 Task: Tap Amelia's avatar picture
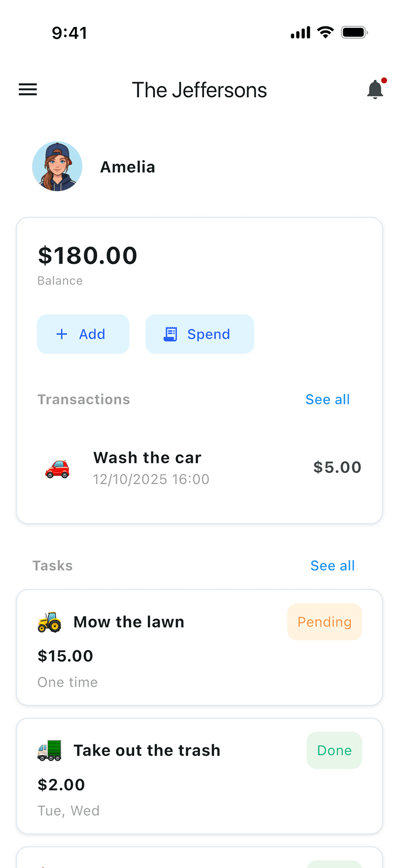(57, 167)
